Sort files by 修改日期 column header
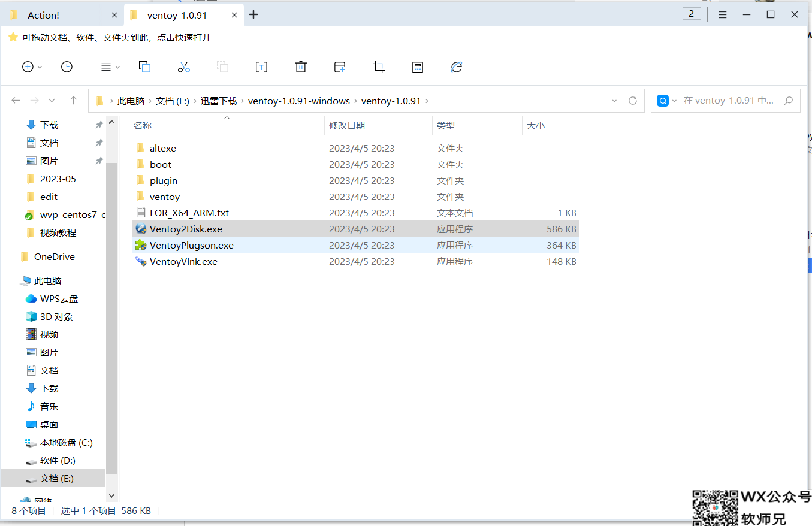The height and width of the screenshot is (526, 812). tap(347, 125)
